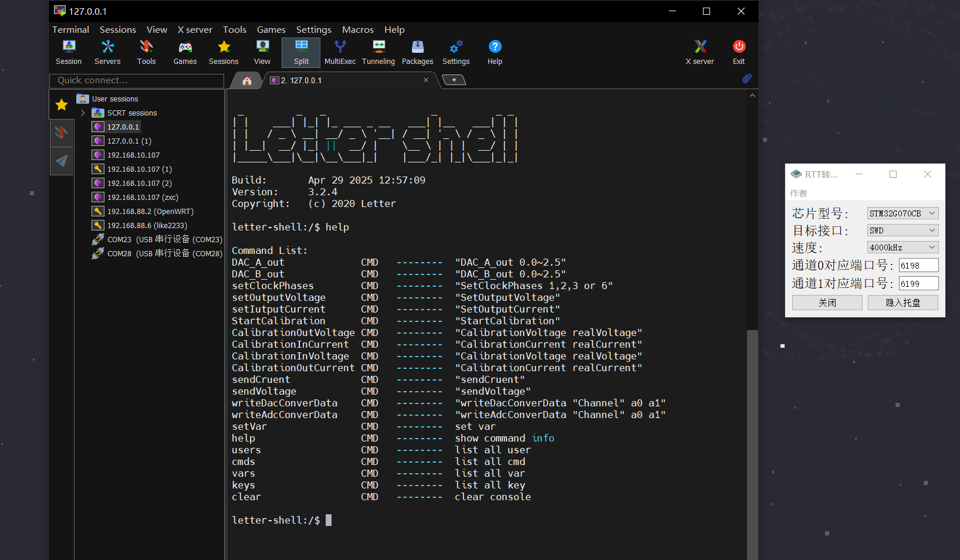
Task: Select the COM28 serial session
Action: pyautogui.click(x=157, y=253)
